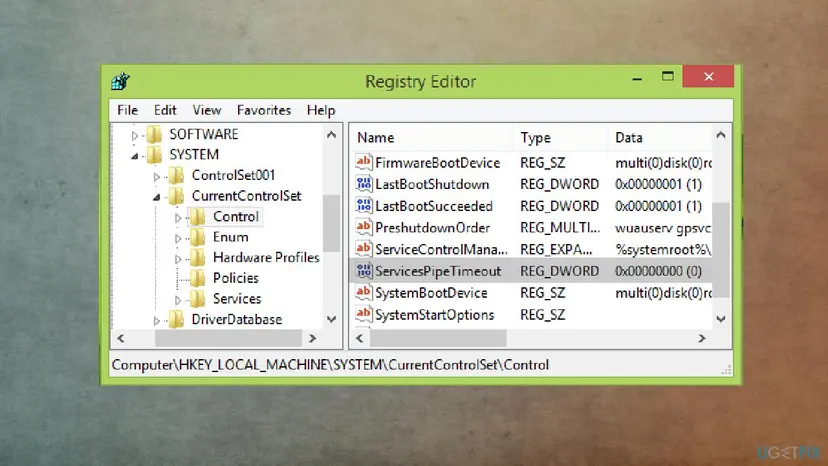Expand the SOFTWARE tree node

134,136
